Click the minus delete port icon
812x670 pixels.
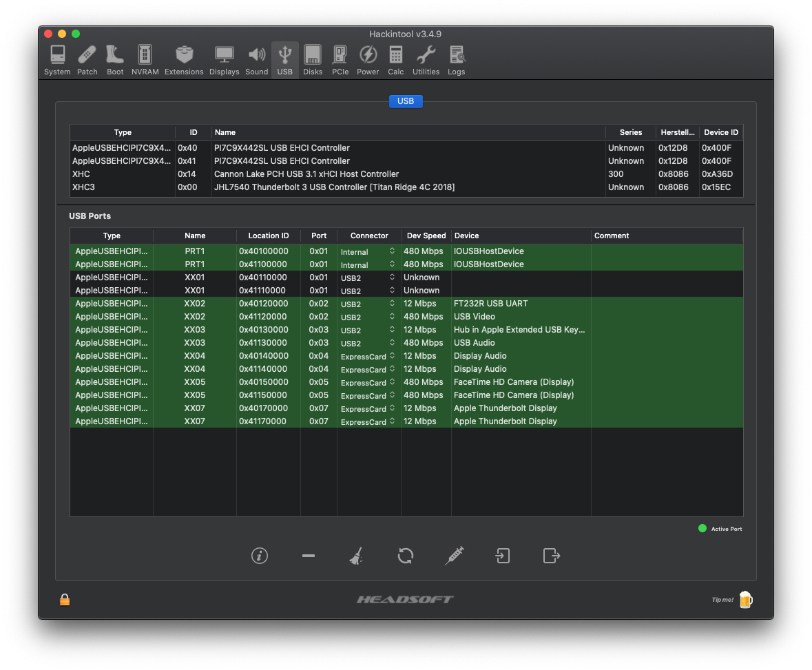[309, 556]
